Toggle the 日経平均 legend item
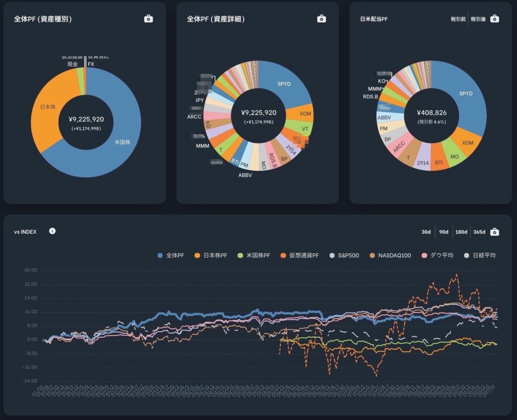517x420 pixels. 480,255
